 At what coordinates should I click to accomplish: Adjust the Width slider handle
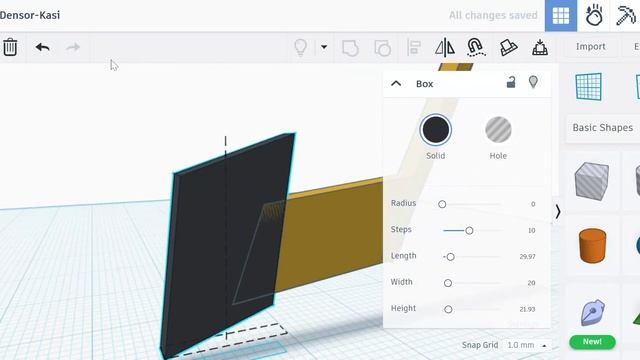coord(448,283)
